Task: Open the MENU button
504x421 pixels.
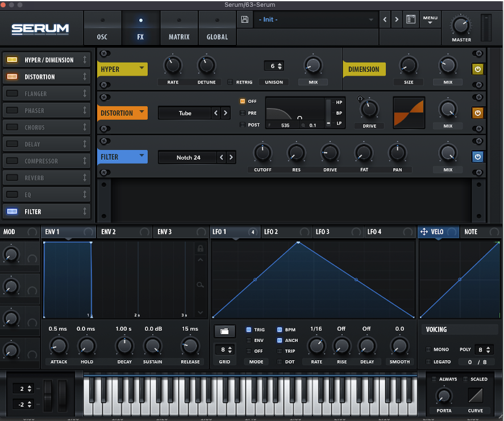Action: pyautogui.click(x=430, y=20)
